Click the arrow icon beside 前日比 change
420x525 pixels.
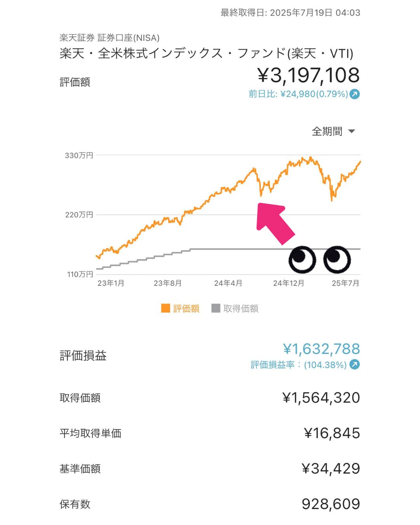355,94
